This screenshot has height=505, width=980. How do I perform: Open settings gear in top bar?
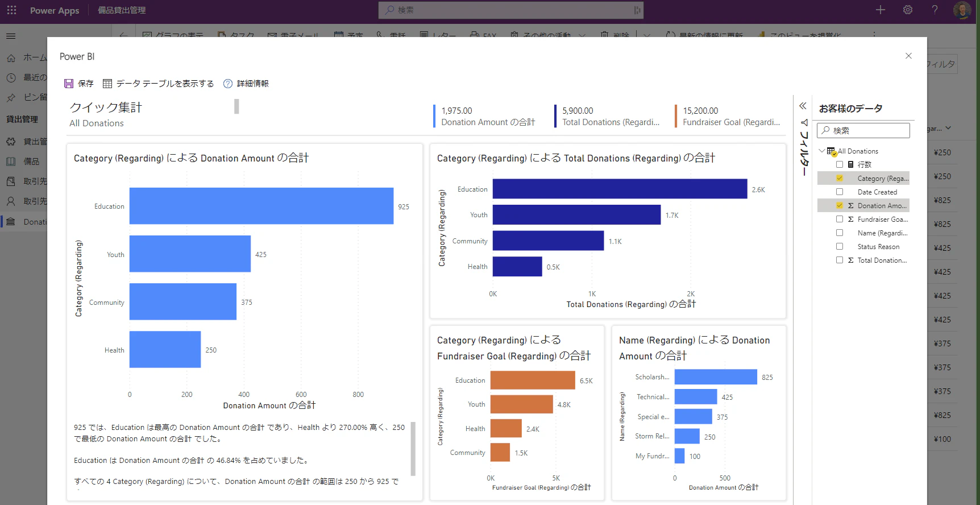[x=908, y=10]
